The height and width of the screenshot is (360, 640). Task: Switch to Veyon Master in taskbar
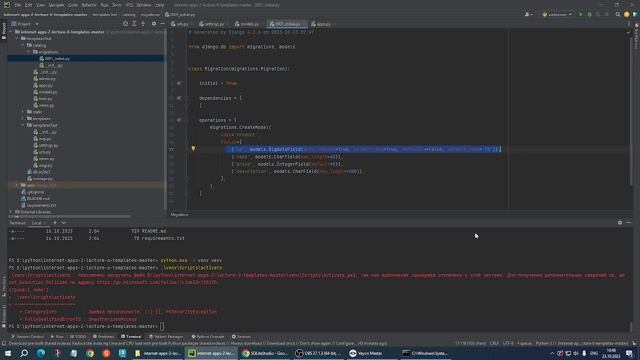pos(371,353)
